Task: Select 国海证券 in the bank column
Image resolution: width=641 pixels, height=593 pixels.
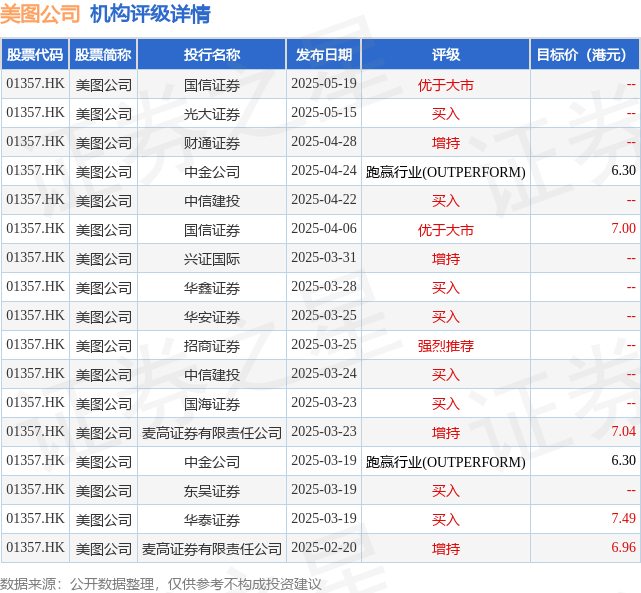Action: [x=212, y=404]
